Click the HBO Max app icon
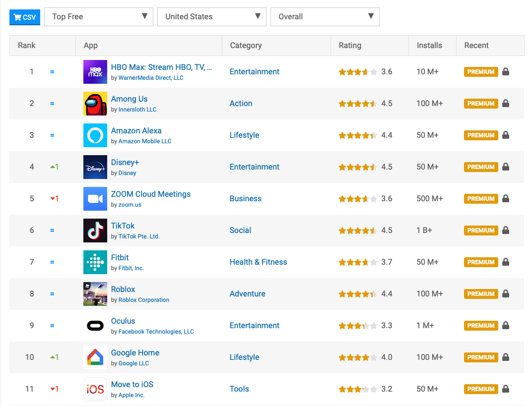 point(95,72)
